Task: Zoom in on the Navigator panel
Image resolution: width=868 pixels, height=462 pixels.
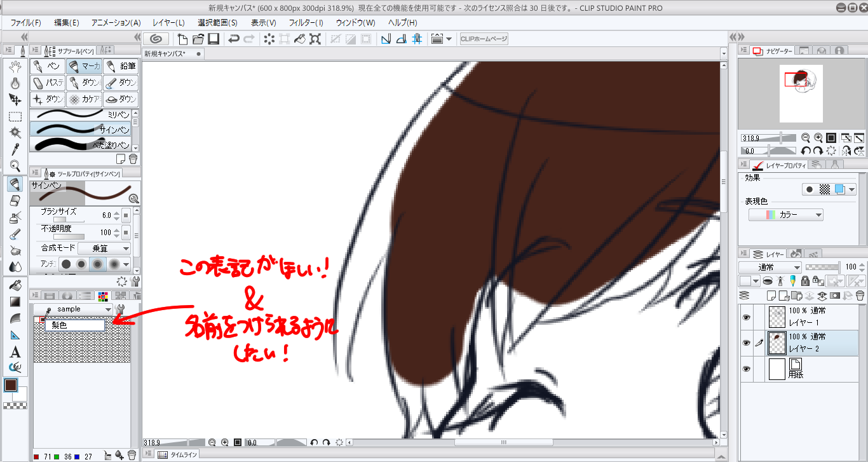Action: tap(818, 138)
